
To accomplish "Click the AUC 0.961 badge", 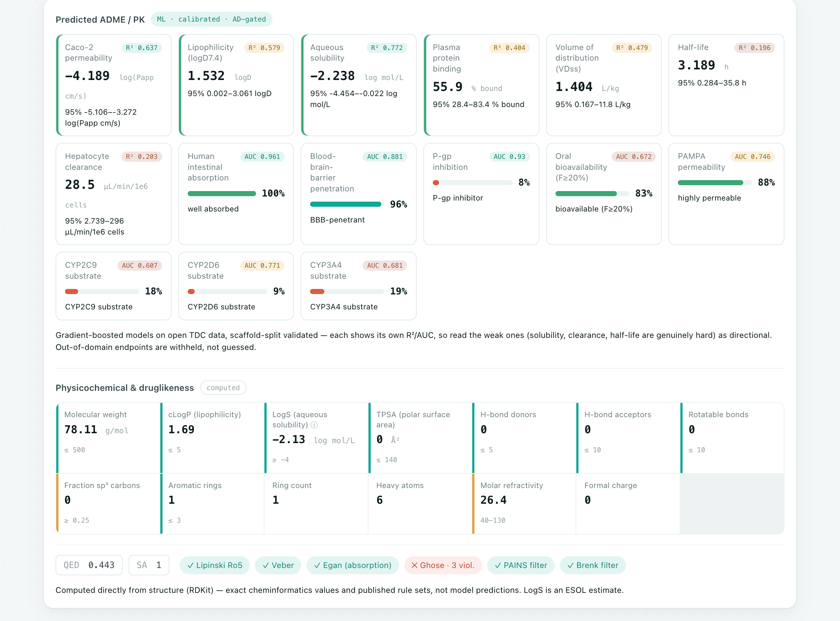I will coord(262,157).
